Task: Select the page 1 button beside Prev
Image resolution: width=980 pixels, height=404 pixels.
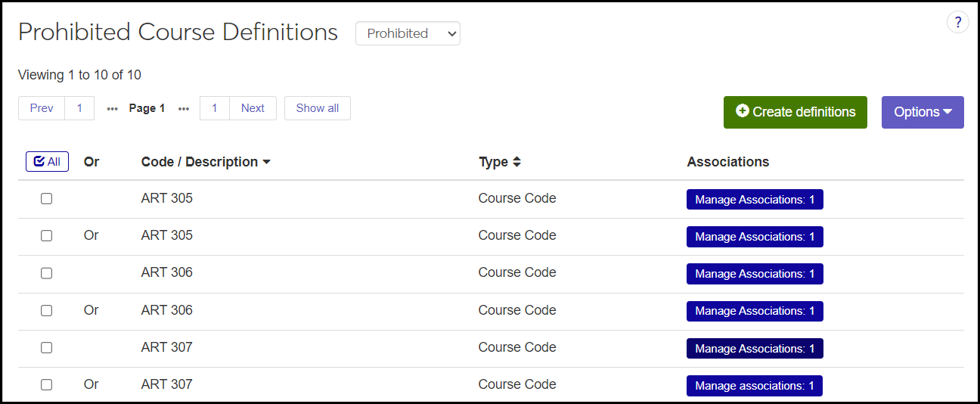Action: click(x=79, y=108)
